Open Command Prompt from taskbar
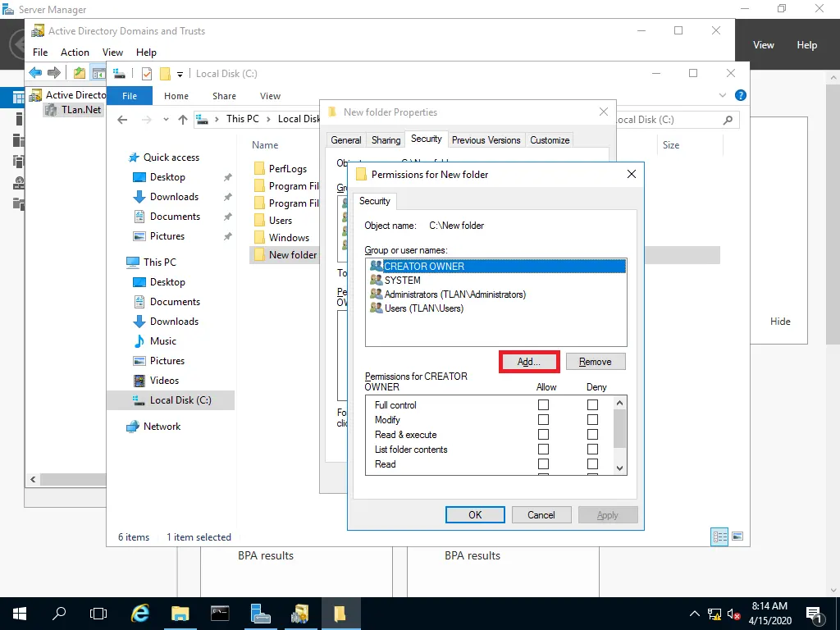Viewport: 840px width, 630px height. point(220,614)
